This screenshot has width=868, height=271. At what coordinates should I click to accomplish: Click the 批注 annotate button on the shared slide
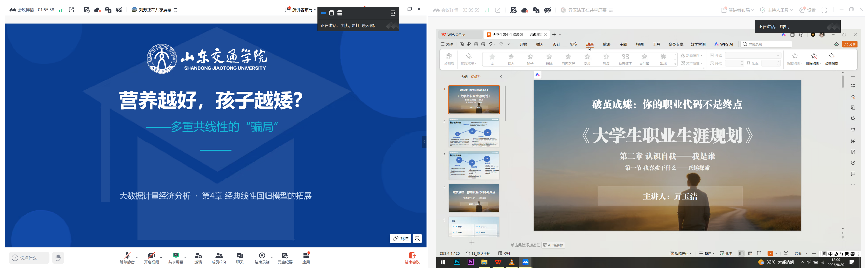(x=400, y=238)
